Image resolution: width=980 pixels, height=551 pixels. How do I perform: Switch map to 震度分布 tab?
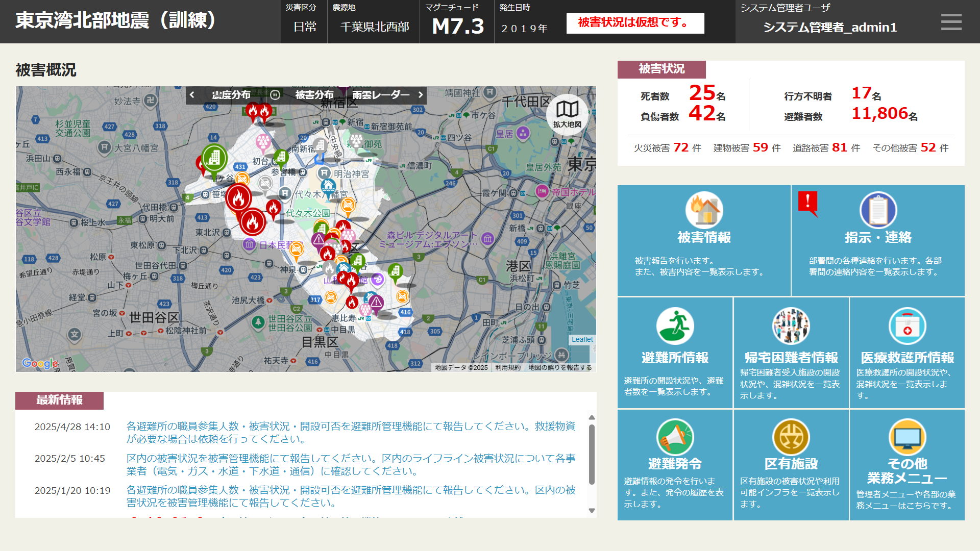(x=231, y=95)
